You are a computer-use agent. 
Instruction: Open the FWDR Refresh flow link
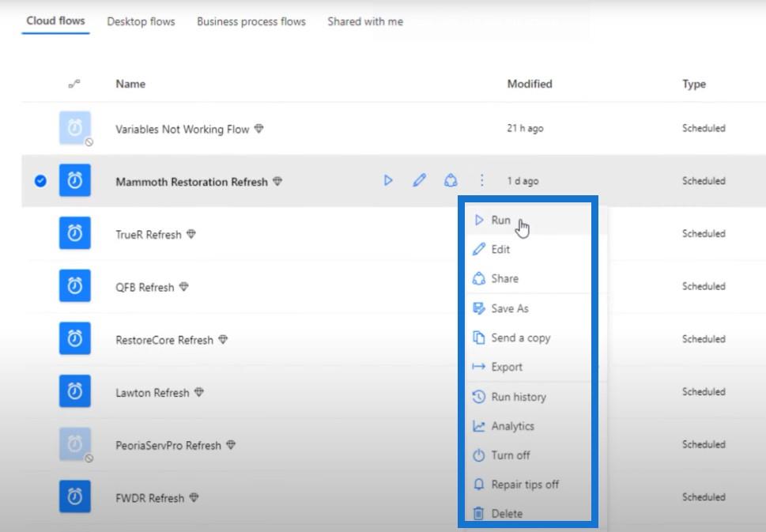(150, 499)
